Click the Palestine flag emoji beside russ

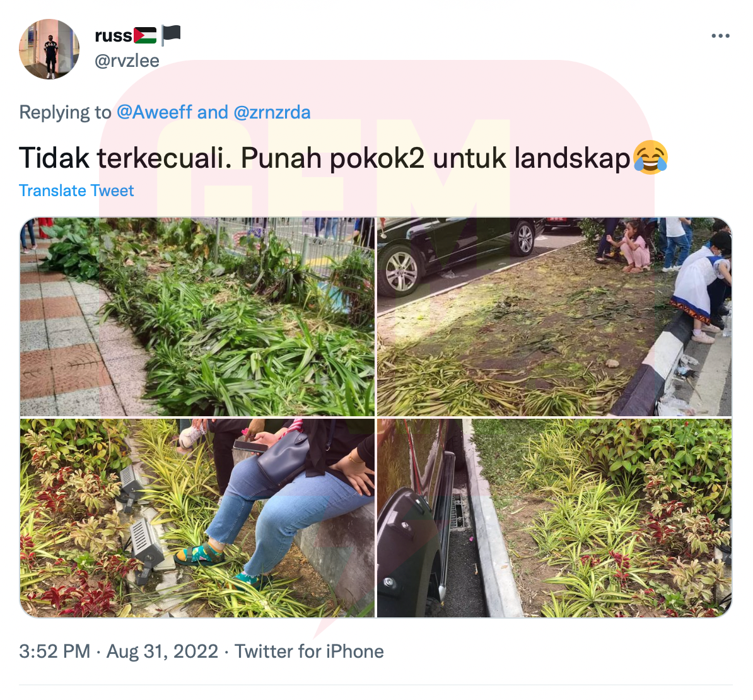click(145, 35)
